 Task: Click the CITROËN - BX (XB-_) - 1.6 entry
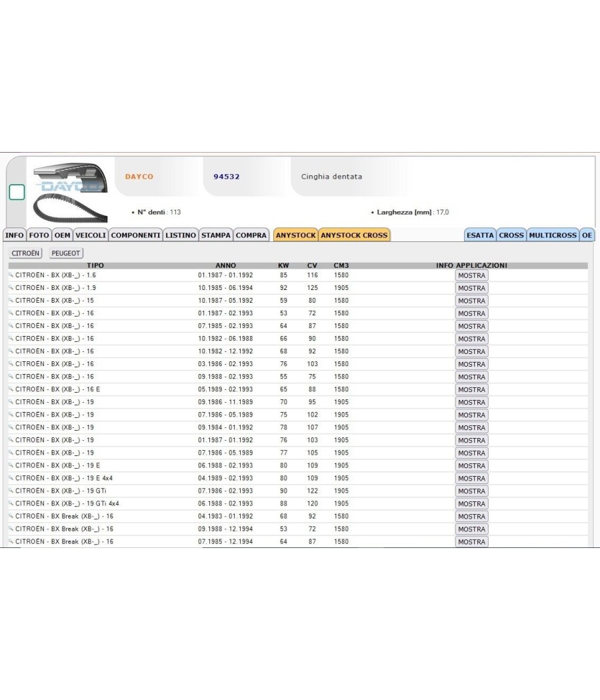(55, 275)
